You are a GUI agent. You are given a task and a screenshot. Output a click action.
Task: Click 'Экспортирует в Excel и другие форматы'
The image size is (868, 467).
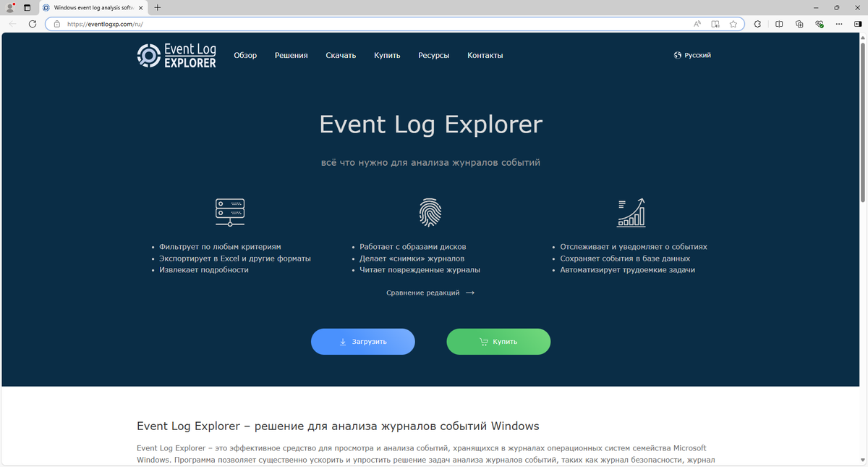[235, 258]
